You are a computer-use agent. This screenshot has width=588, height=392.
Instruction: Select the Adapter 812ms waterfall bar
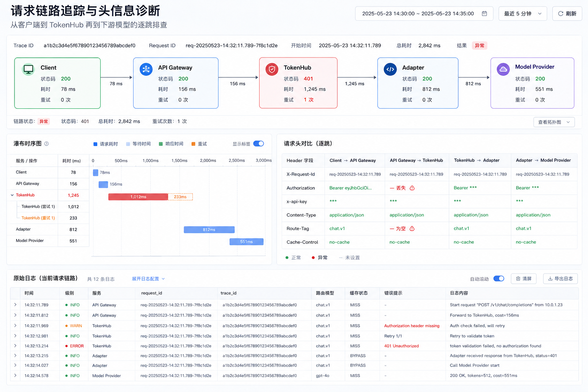(x=209, y=230)
